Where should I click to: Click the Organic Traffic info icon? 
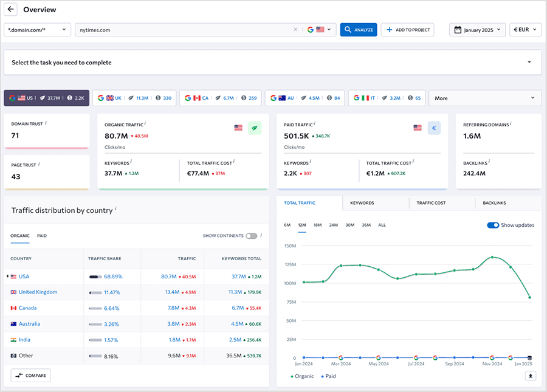click(145, 123)
